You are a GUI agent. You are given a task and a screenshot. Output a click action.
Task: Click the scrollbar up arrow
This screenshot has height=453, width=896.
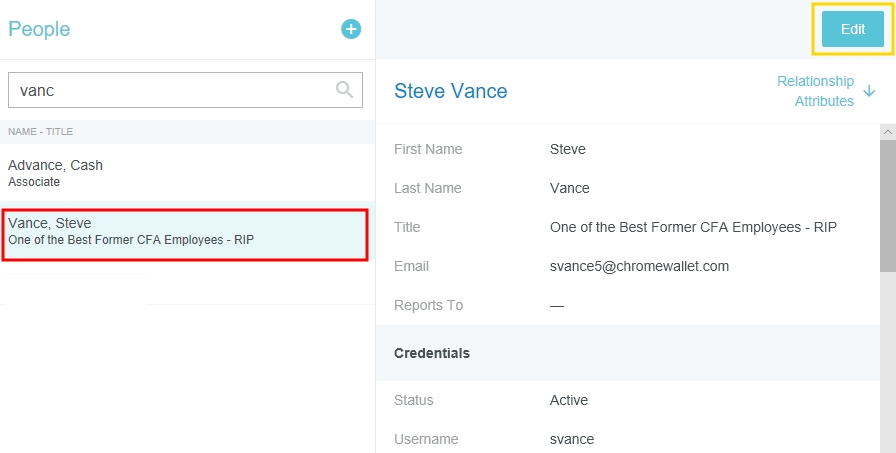(887, 132)
